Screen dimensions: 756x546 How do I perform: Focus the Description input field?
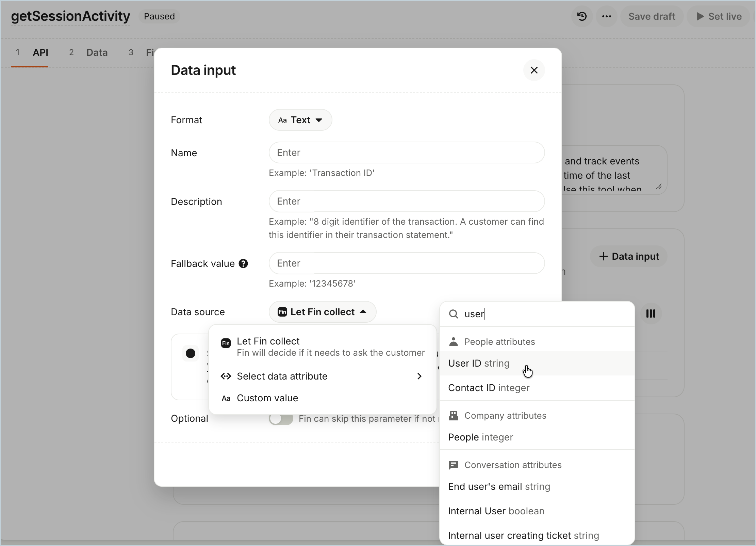(407, 201)
